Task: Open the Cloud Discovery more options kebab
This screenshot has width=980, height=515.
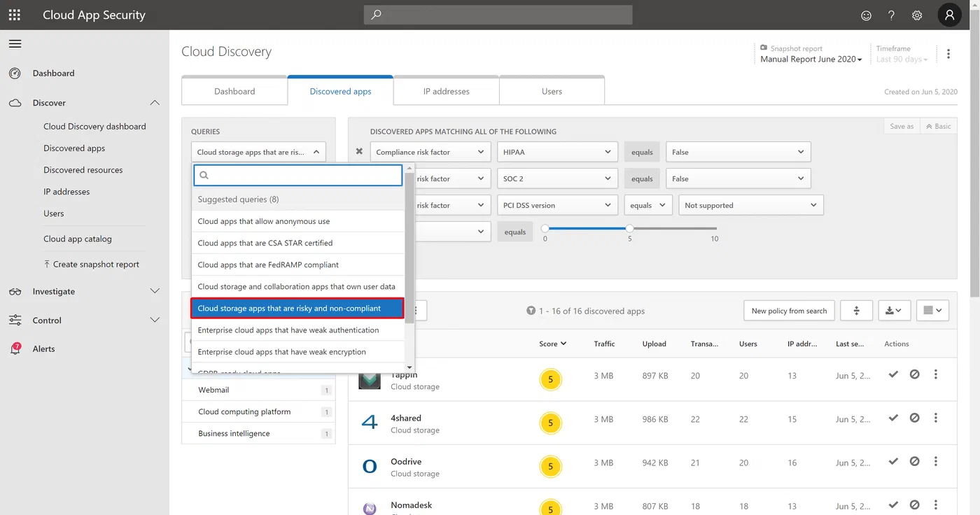Action: (948, 54)
